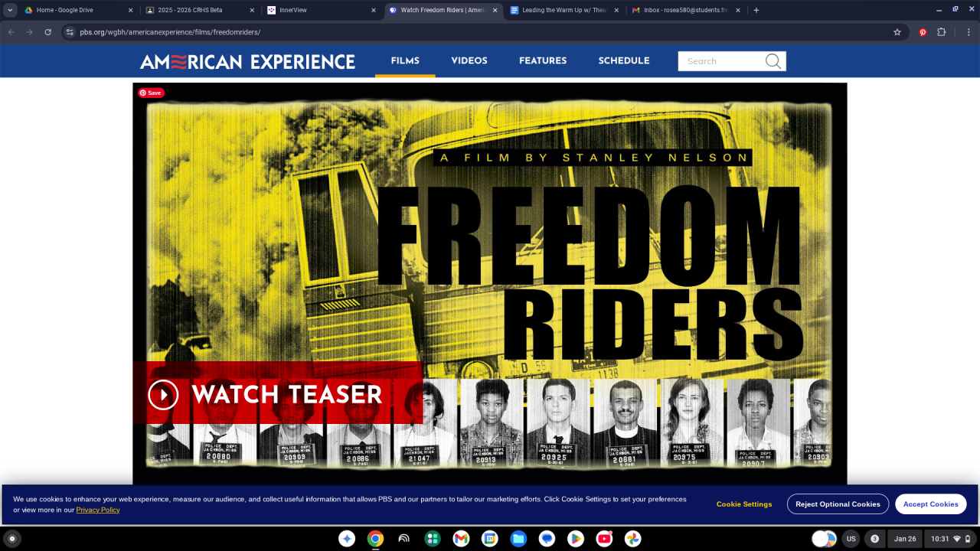Open the tab search dropdown arrow
This screenshot has width=980, height=551.
coord(11,10)
